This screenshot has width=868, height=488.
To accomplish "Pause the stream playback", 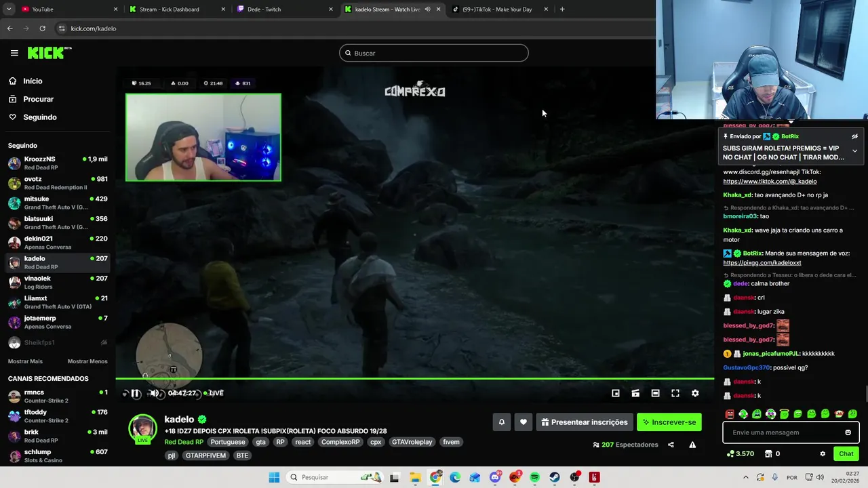I will click(x=136, y=393).
